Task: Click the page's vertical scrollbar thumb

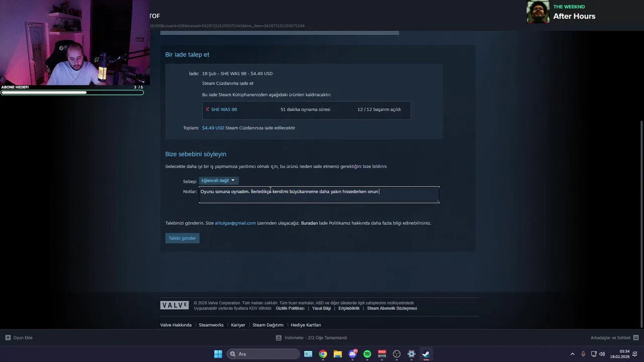Action: (641, 224)
